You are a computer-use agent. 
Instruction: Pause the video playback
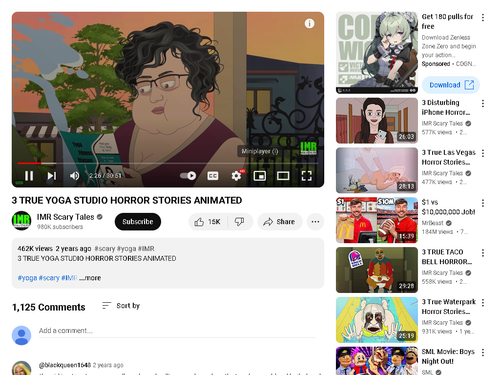click(x=29, y=176)
